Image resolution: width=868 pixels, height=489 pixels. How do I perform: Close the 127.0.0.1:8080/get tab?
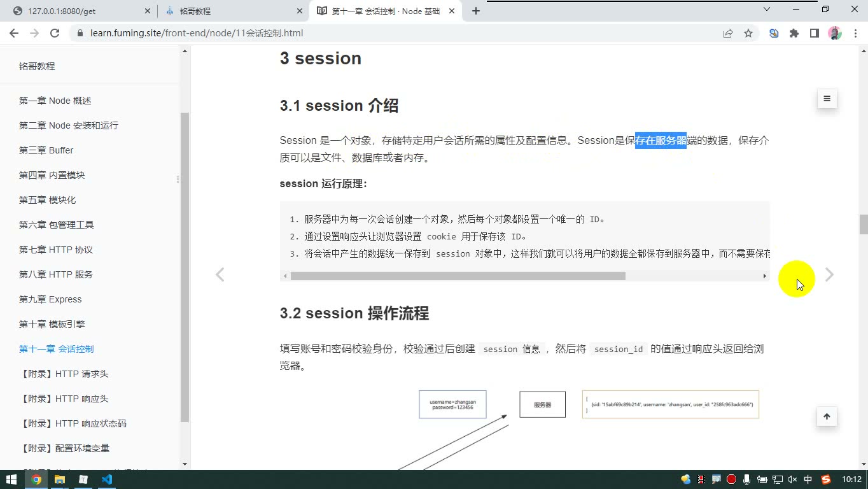[148, 11]
